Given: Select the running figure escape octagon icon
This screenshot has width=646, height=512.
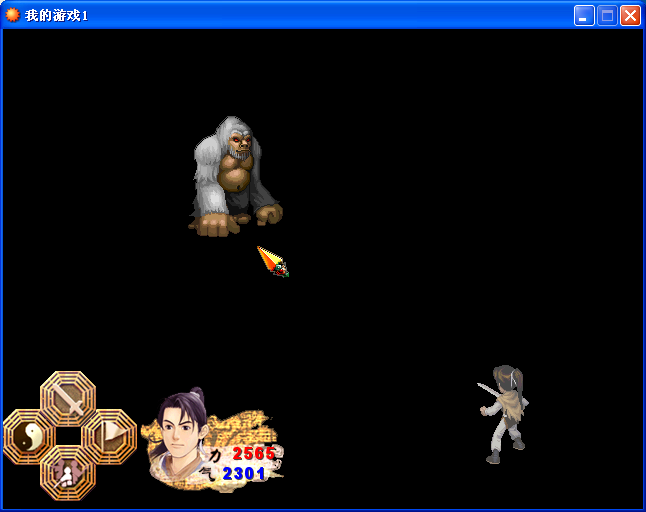Looking at the screenshot, I should pos(68,473).
